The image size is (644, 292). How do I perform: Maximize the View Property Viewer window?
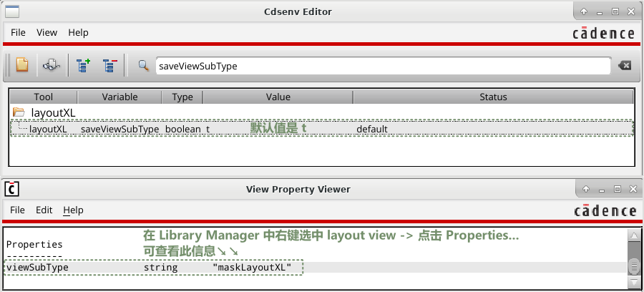click(x=617, y=189)
